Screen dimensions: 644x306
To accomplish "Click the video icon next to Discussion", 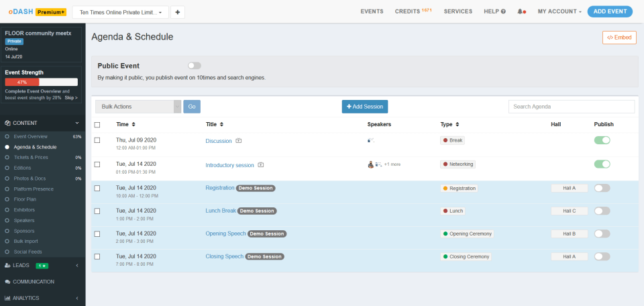I will tap(238, 141).
